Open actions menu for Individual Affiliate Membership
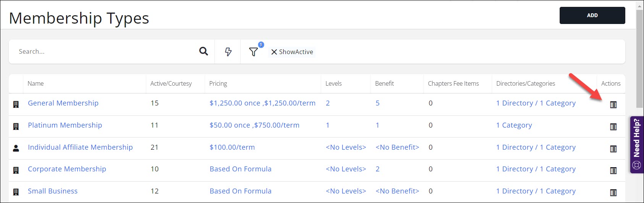644x203 pixels. click(x=613, y=149)
